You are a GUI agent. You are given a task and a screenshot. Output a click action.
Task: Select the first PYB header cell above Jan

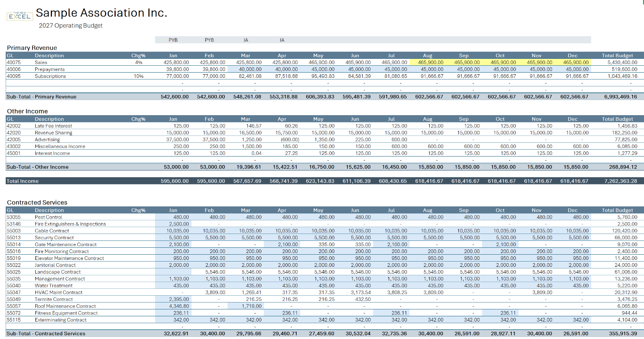[x=173, y=40]
